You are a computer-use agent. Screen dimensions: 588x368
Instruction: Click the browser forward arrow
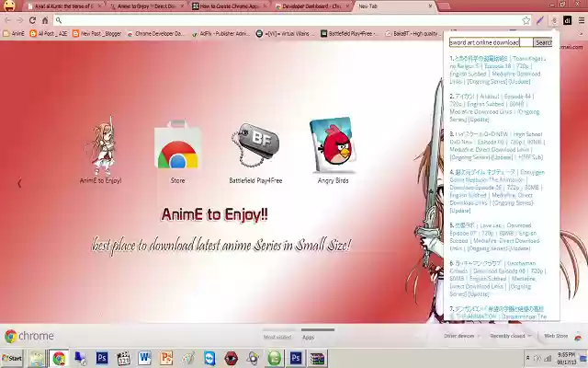(20, 20)
